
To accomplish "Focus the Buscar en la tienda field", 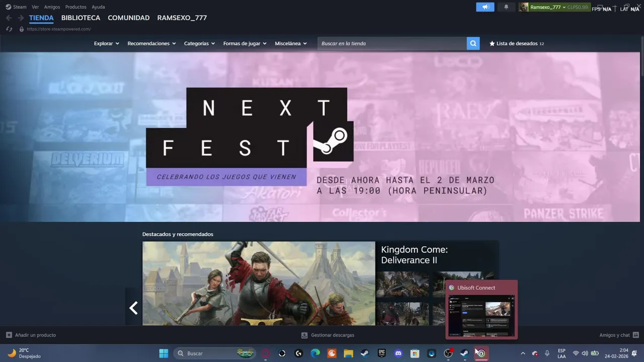I will tap(392, 43).
